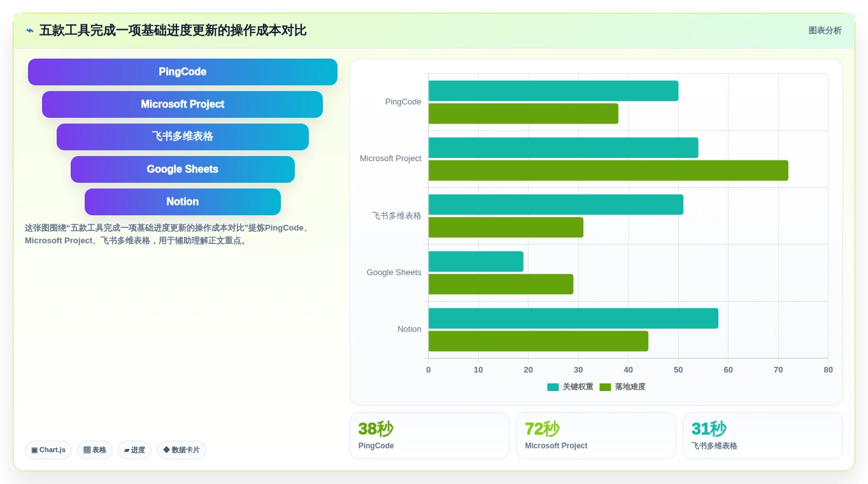This screenshot has width=868, height=484.
Task: Click the x-axis value 40
Action: [629, 370]
